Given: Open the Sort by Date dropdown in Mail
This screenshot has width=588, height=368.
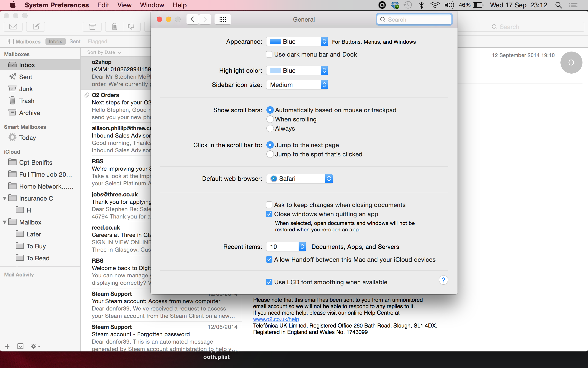Looking at the screenshot, I should [x=104, y=52].
